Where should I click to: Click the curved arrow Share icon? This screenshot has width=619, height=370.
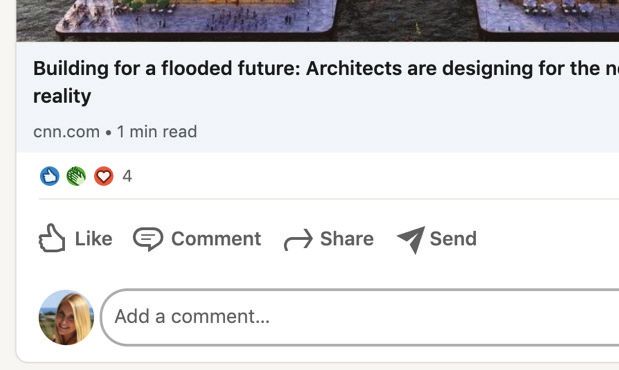coord(298,240)
